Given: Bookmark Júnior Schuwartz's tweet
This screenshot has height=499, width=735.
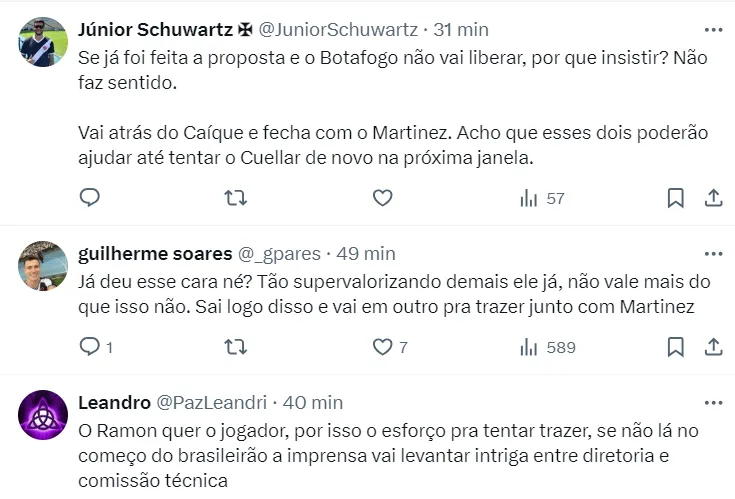Looking at the screenshot, I should 675,198.
